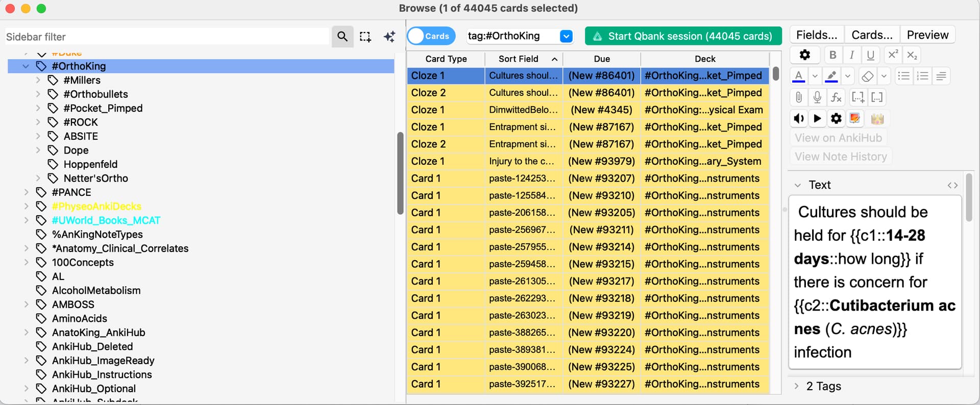Toggle the HTML editor for Text field
The width and height of the screenshot is (980, 405).
pos(952,185)
